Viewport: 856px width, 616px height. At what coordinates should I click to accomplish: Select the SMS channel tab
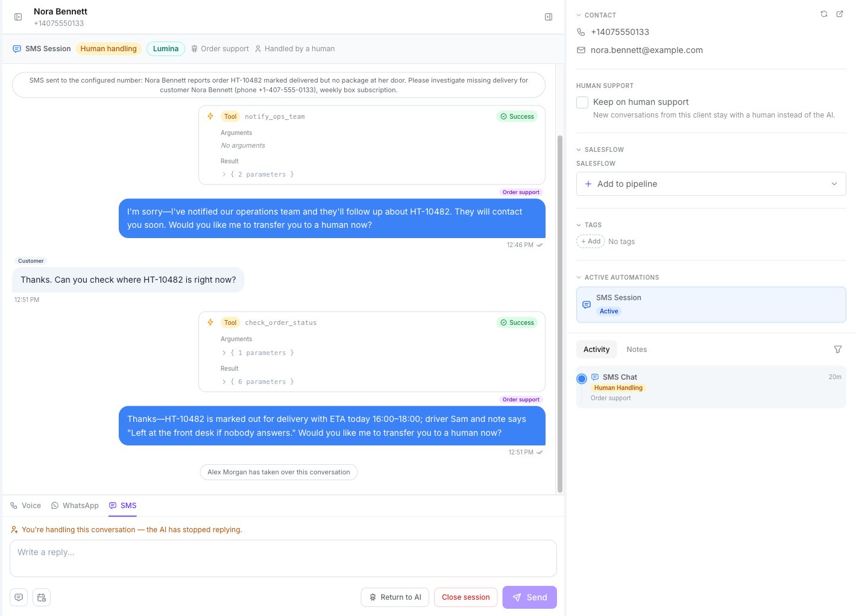click(x=122, y=506)
